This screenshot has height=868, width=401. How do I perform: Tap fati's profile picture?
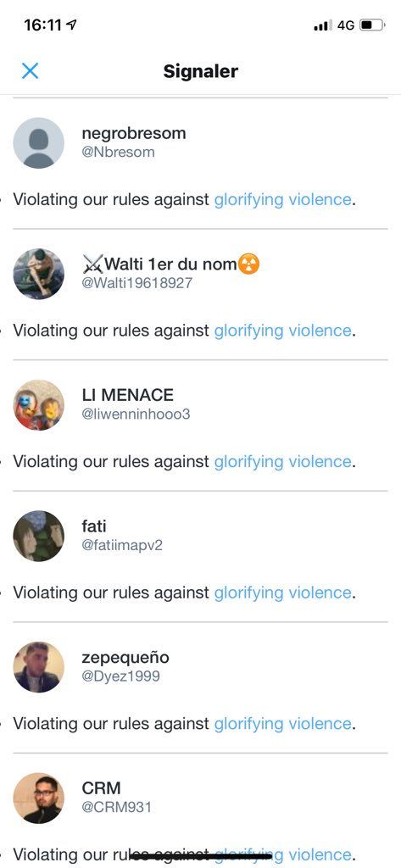click(x=39, y=536)
